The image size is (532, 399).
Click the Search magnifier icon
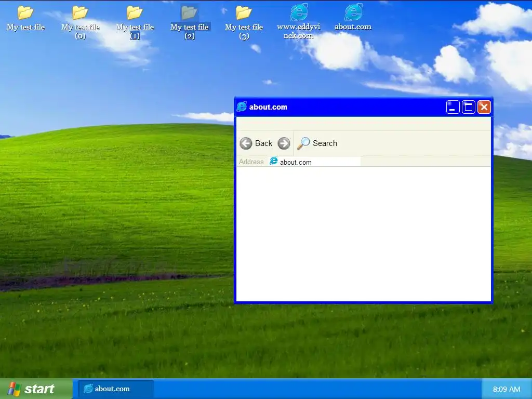click(303, 143)
